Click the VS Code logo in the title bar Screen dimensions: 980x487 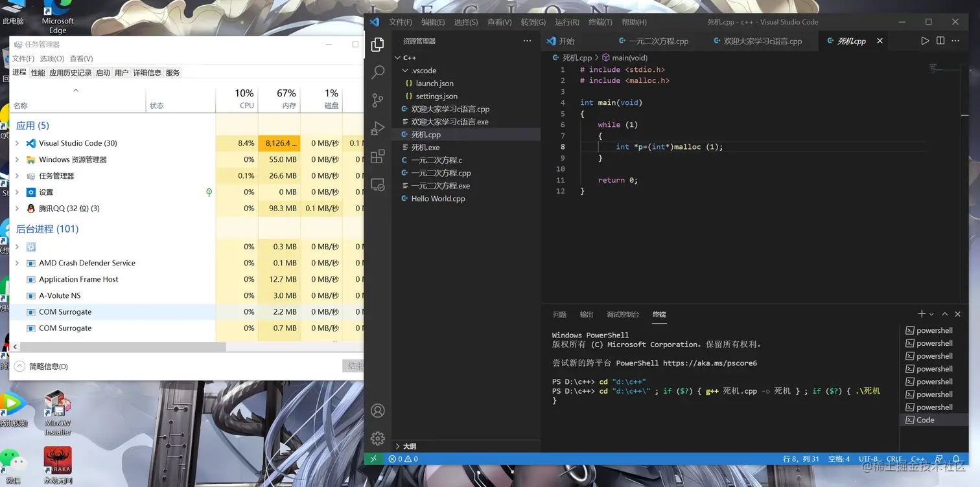[x=374, y=22]
